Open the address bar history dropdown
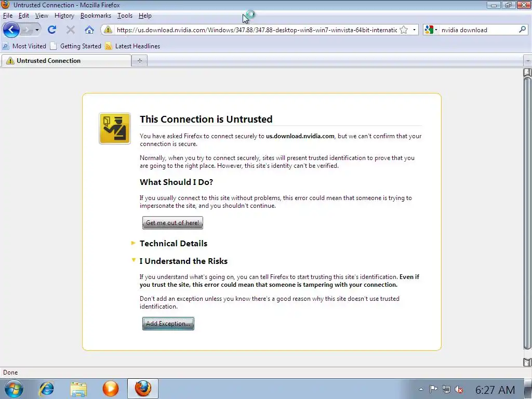This screenshot has height=399, width=532. point(414,30)
